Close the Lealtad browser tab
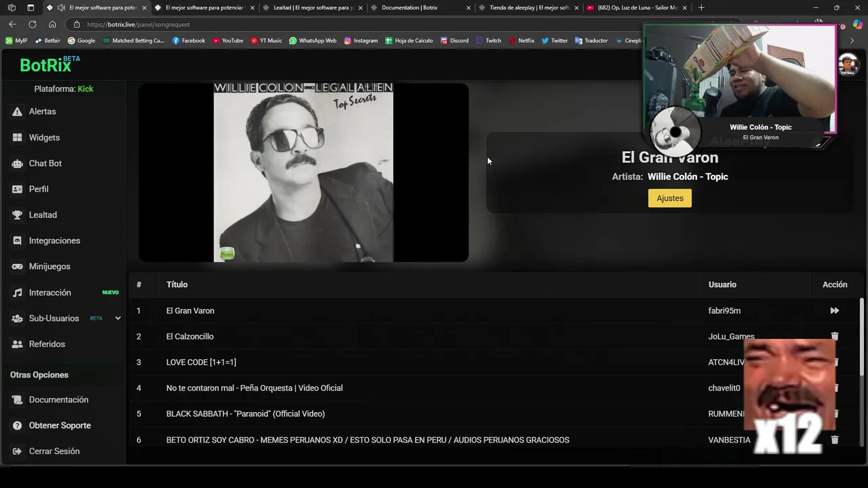The image size is (868, 488). [x=360, y=7]
